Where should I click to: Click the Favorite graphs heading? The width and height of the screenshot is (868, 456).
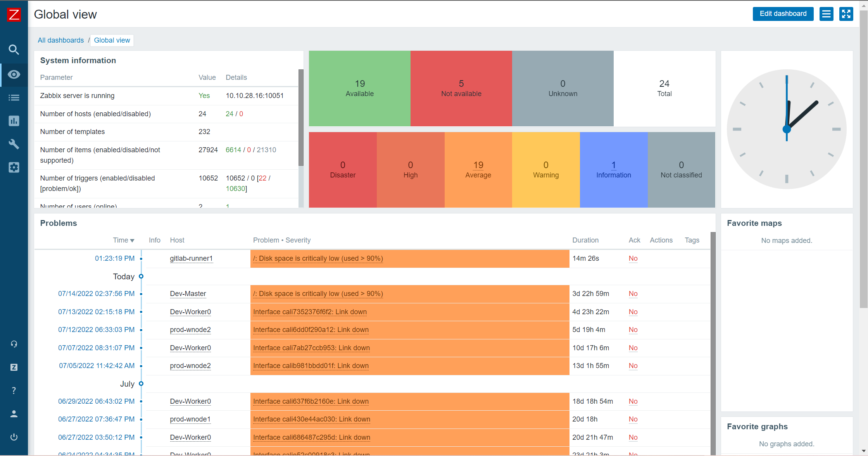(757, 427)
